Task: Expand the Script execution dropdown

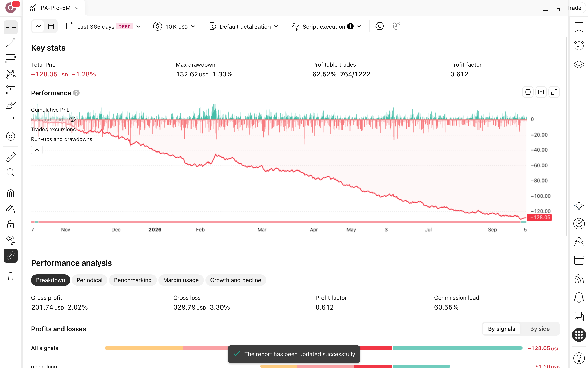Action: (x=326, y=26)
